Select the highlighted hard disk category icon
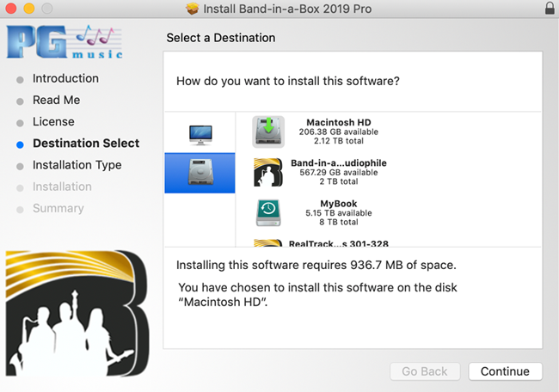The width and height of the screenshot is (559, 392). click(200, 173)
